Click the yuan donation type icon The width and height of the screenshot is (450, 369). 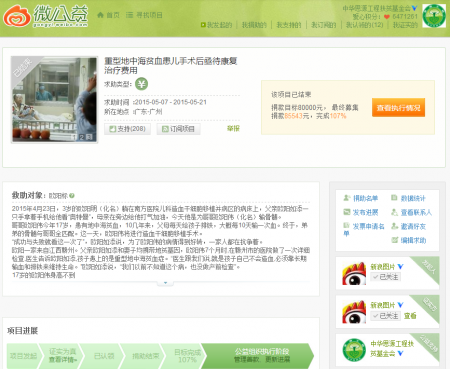tap(141, 84)
